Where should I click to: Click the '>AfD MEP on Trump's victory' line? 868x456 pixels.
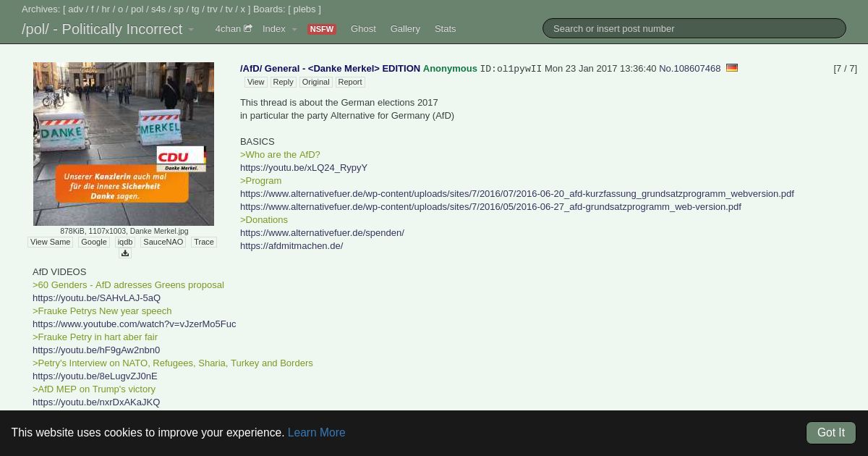(x=94, y=389)
